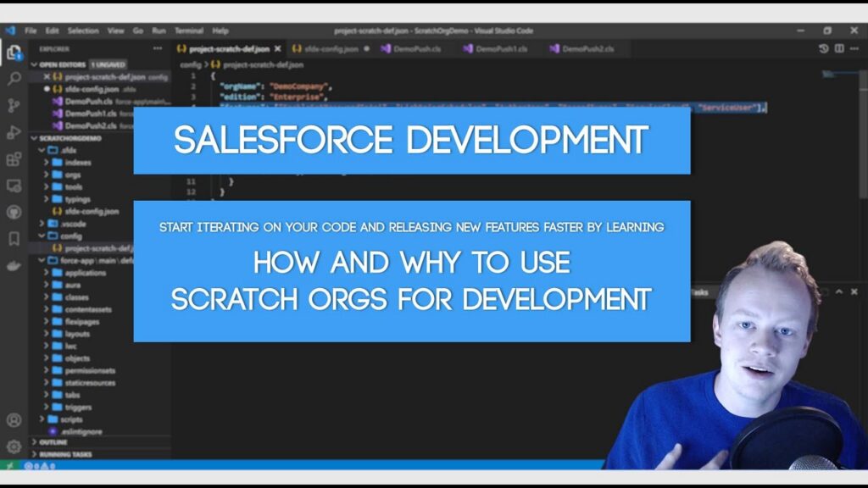Expand the applications folder
The image size is (868, 488).
click(47, 272)
